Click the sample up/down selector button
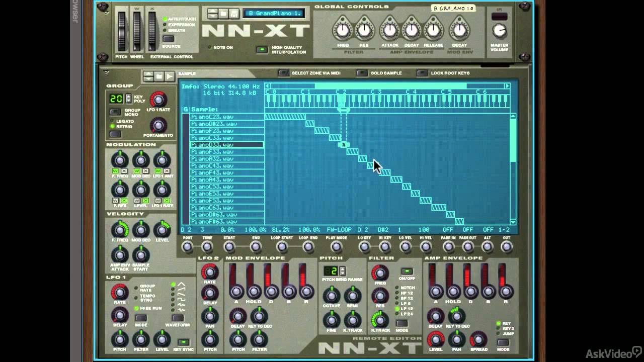644x362 pixels. [148, 76]
